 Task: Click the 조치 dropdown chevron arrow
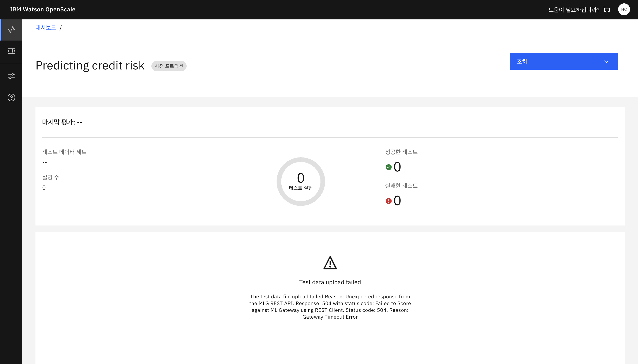coord(606,62)
